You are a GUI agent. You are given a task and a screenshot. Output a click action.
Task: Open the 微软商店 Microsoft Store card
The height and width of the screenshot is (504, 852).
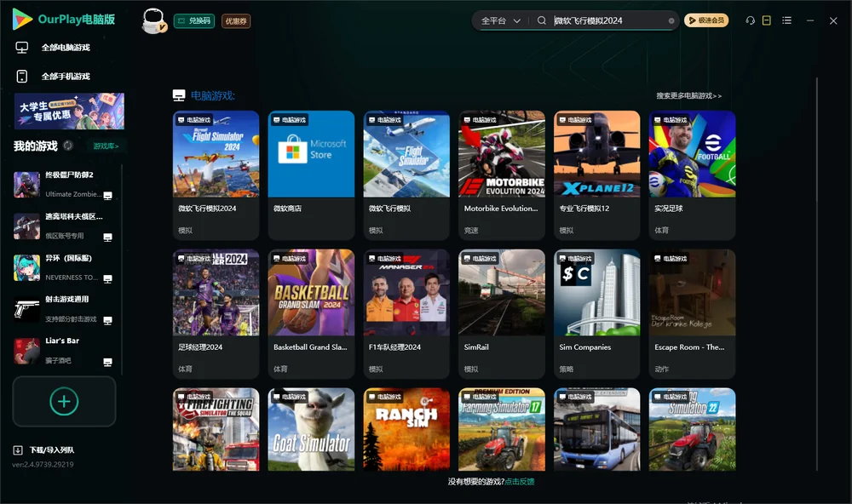click(311, 175)
